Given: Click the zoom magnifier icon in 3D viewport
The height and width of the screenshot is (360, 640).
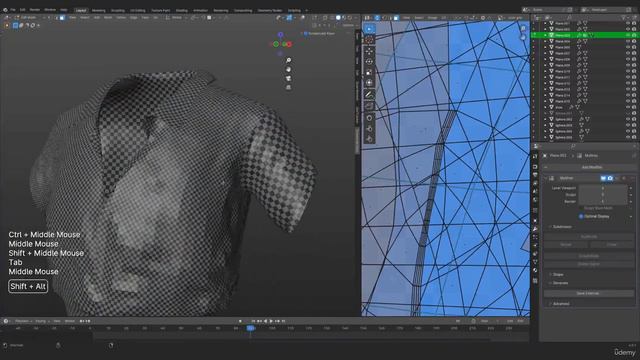Looking at the screenshot, I should pyautogui.click(x=289, y=60).
